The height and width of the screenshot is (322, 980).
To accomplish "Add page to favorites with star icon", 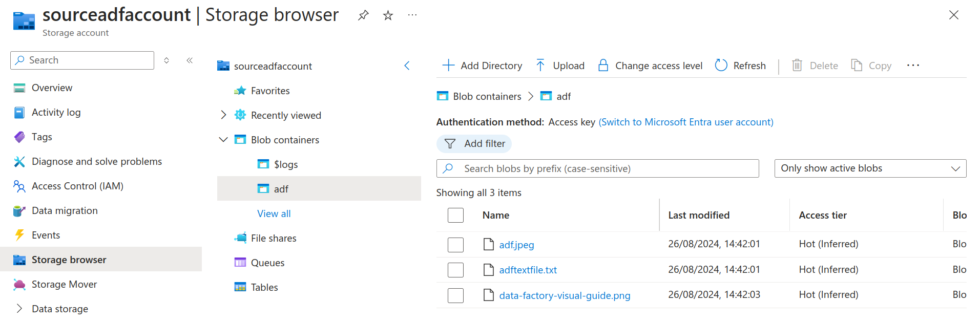I will tap(388, 15).
